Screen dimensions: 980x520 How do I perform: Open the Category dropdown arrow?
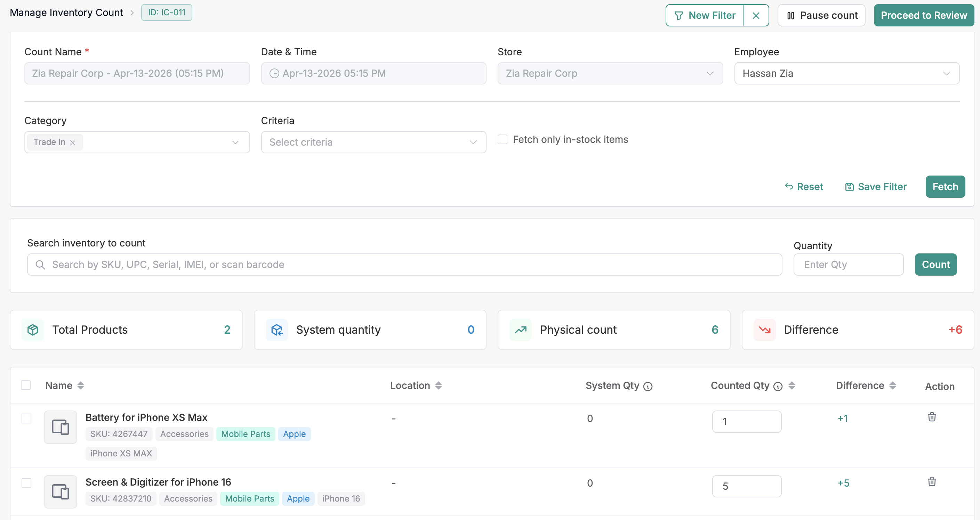click(x=235, y=142)
